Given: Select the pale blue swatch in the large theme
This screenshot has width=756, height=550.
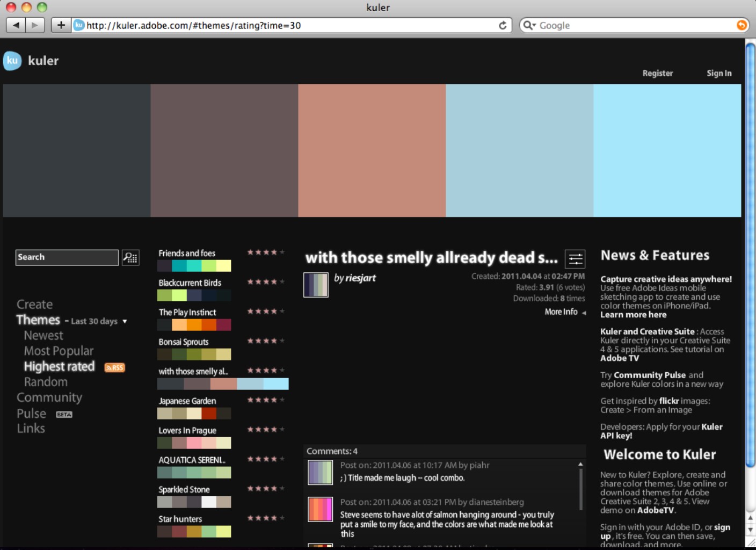Looking at the screenshot, I should (x=520, y=150).
